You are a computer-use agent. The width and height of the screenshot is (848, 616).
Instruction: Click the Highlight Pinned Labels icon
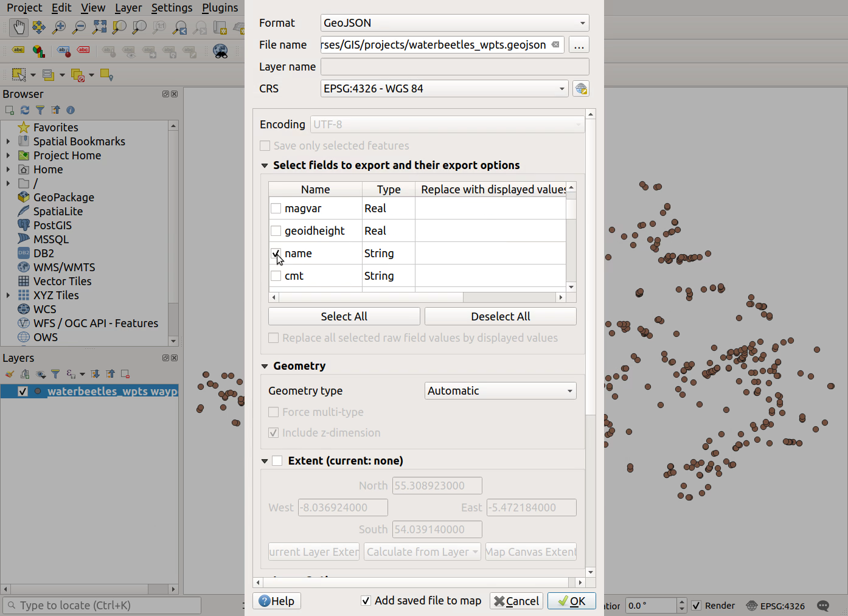[63, 51]
